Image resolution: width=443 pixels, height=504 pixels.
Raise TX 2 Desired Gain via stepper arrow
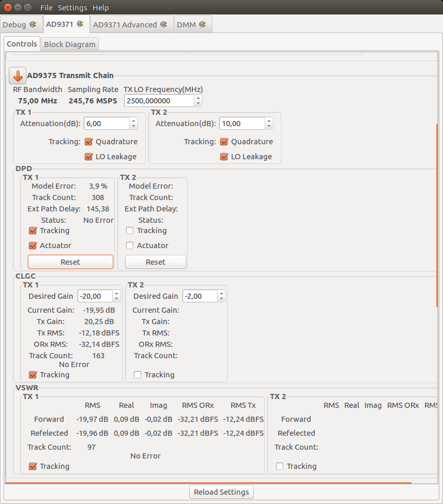221,293
